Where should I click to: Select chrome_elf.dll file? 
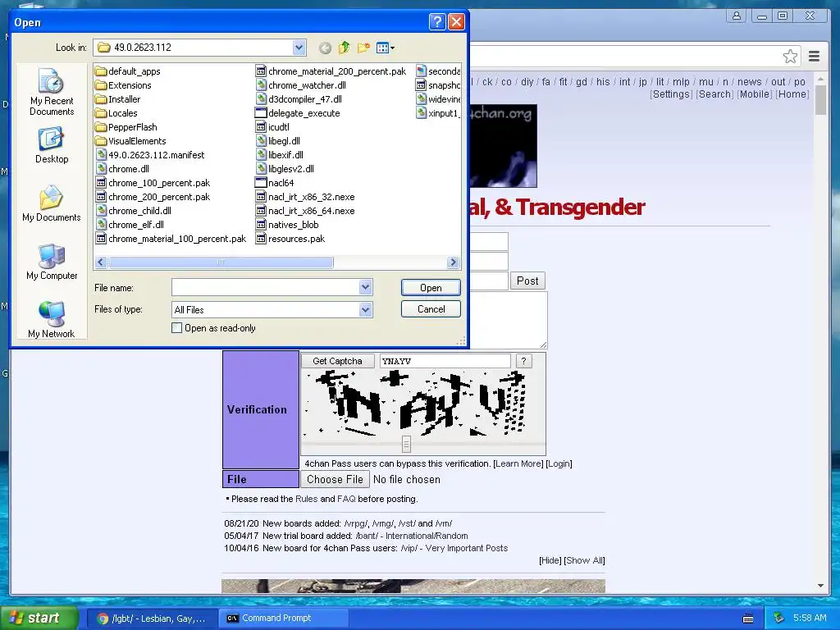130,225
